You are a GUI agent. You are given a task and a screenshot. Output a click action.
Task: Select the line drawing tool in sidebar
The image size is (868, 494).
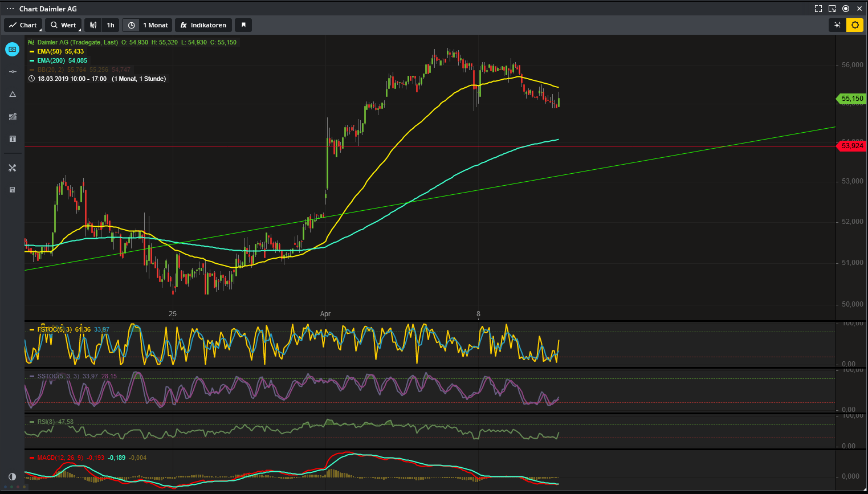click(x=13, y=72)
